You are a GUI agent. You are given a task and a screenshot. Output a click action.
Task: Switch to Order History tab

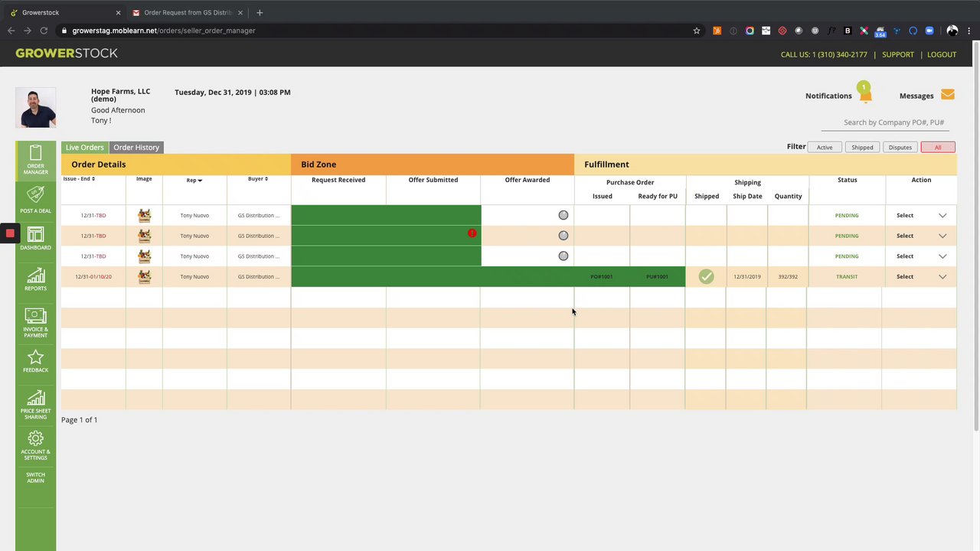(x=136, y=147)
